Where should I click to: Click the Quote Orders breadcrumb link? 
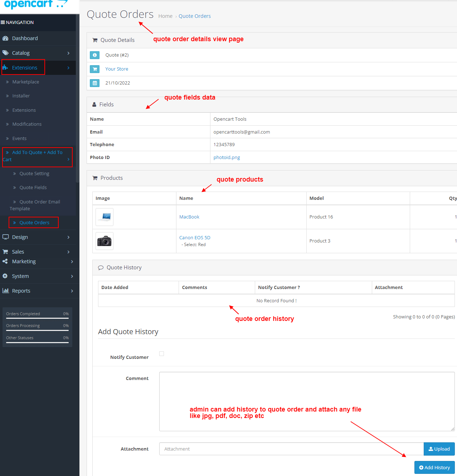click(195, 16)
